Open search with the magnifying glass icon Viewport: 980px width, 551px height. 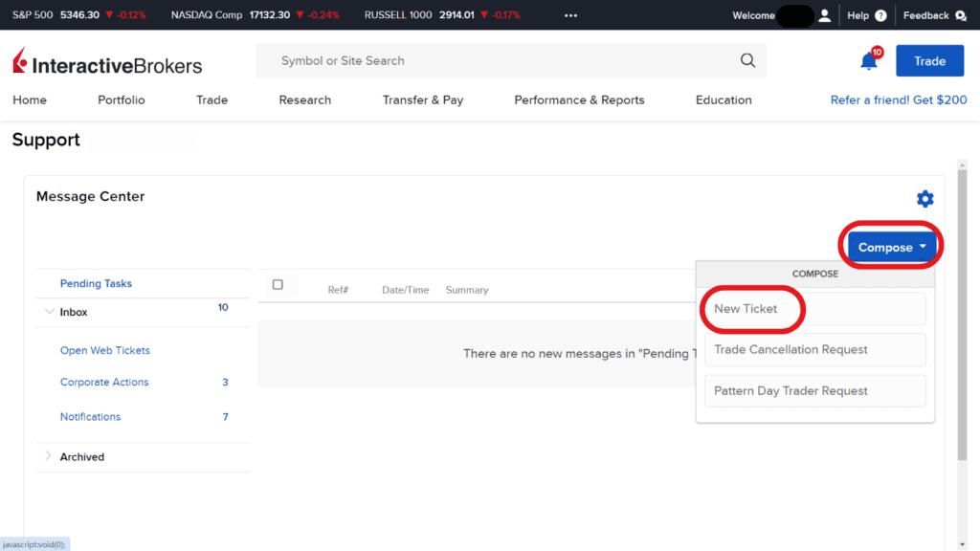[x=747, y=60]
